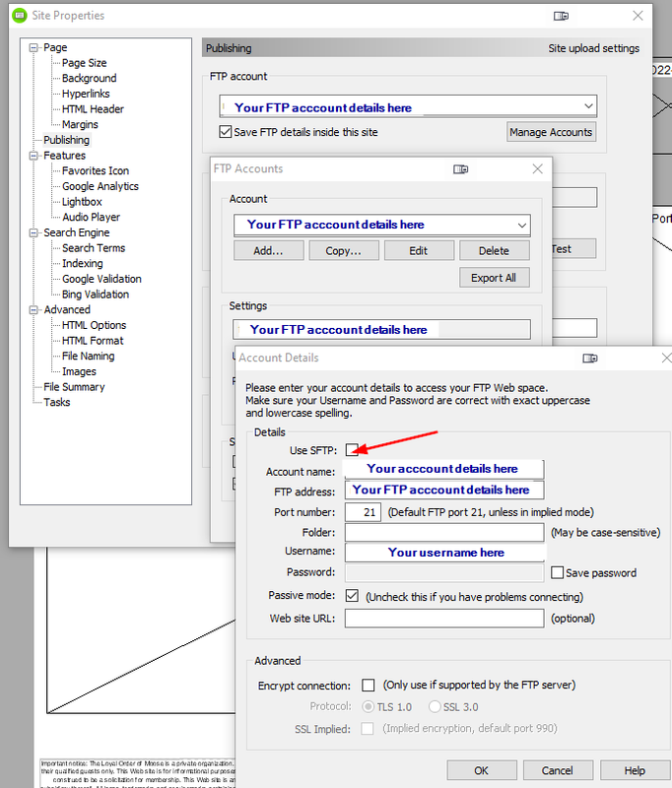Click the Export All button

(x=494, y=278)
